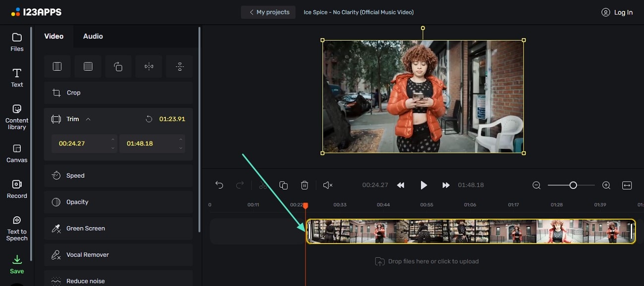Click the left panel scrollbar
The image size is (644, 286).
point(199,129)
